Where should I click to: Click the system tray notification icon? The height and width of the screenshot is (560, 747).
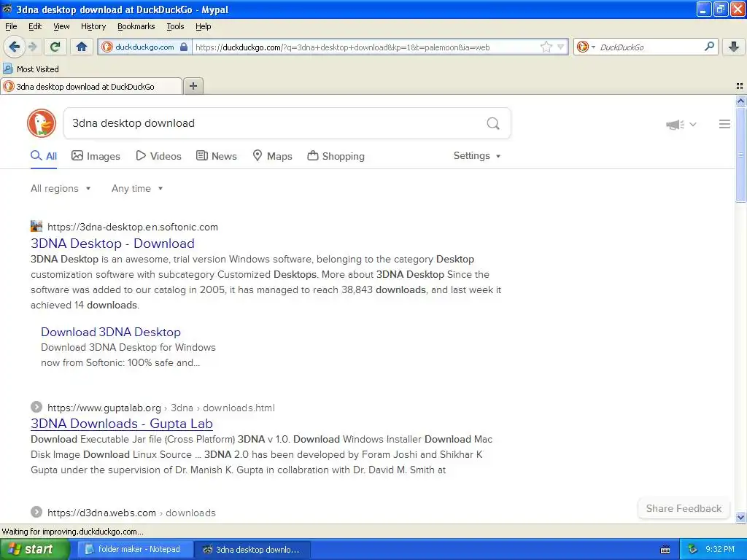(x=693, y=549)
